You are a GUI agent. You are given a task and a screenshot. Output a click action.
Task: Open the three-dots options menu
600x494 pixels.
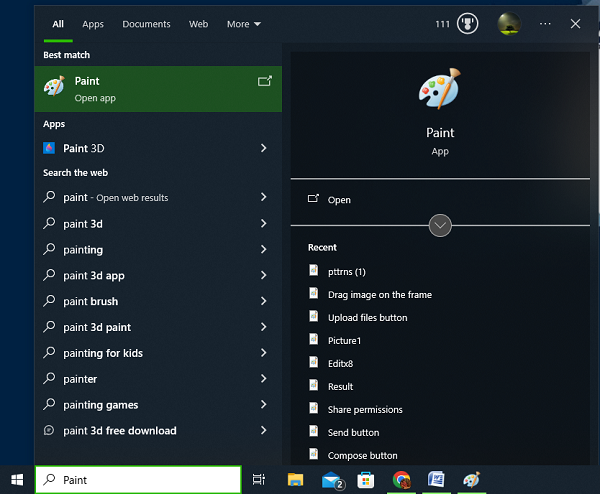545,24
